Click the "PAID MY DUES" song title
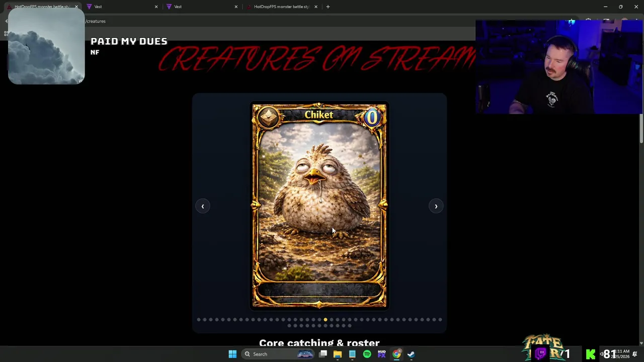 pyautogui.click(x=129, y=41)
